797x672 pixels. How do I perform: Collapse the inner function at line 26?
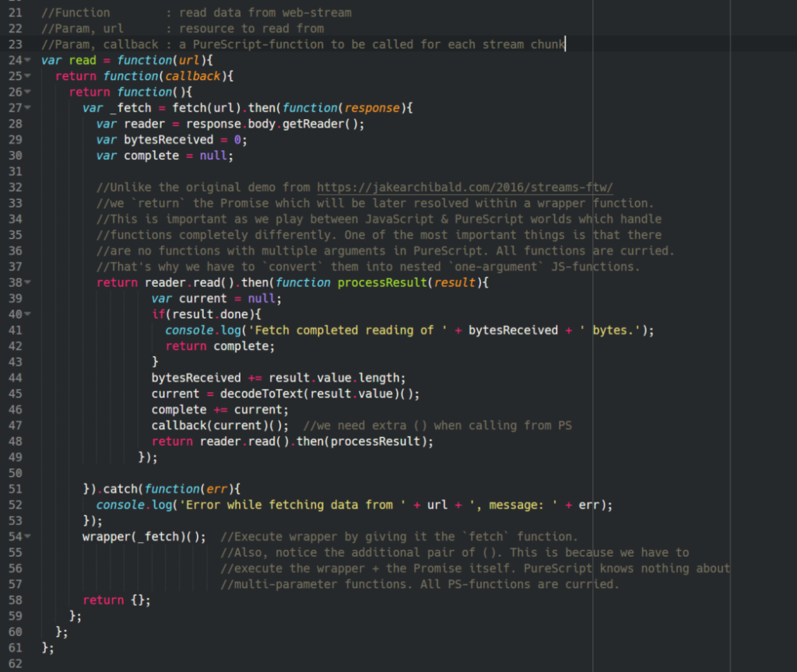click(x=26, y=91)
